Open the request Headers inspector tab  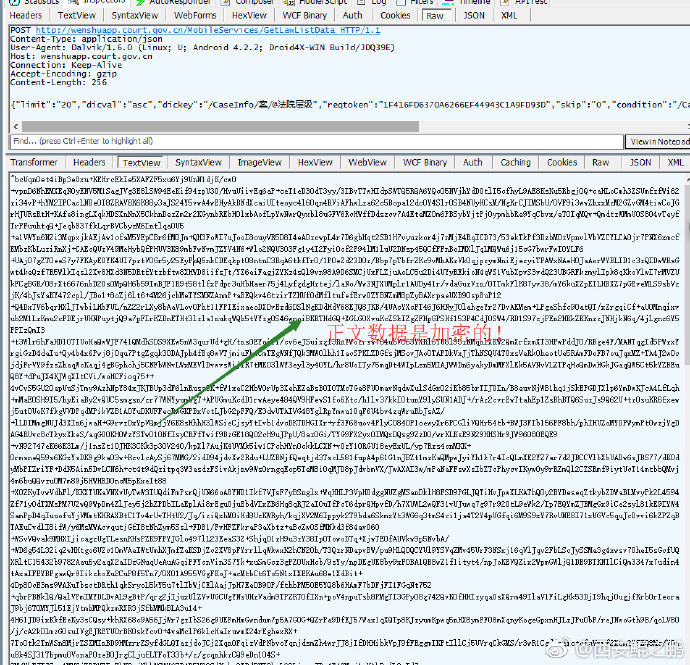pos(26,15)
